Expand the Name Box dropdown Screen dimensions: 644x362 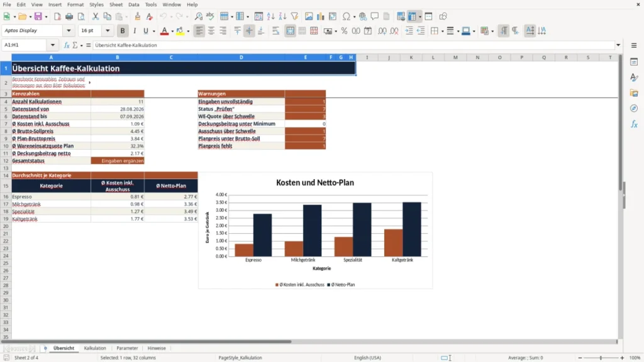click(53, 45)
